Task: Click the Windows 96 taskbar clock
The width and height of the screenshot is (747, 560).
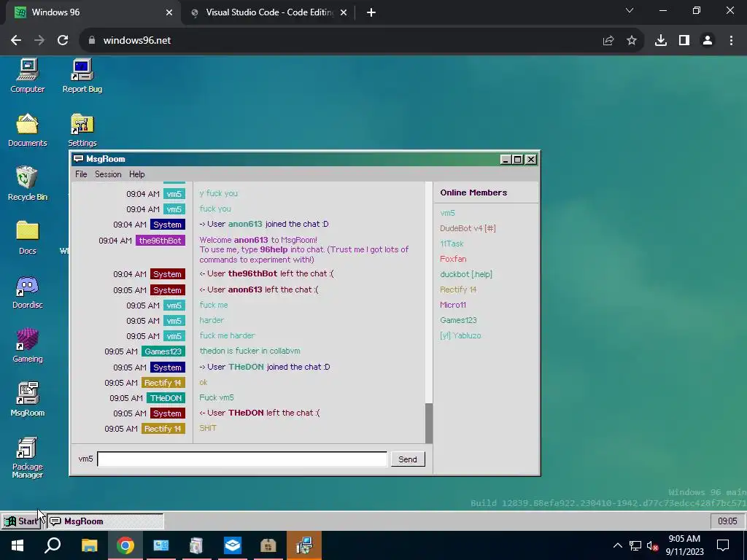Action: (x=727, y=521)
